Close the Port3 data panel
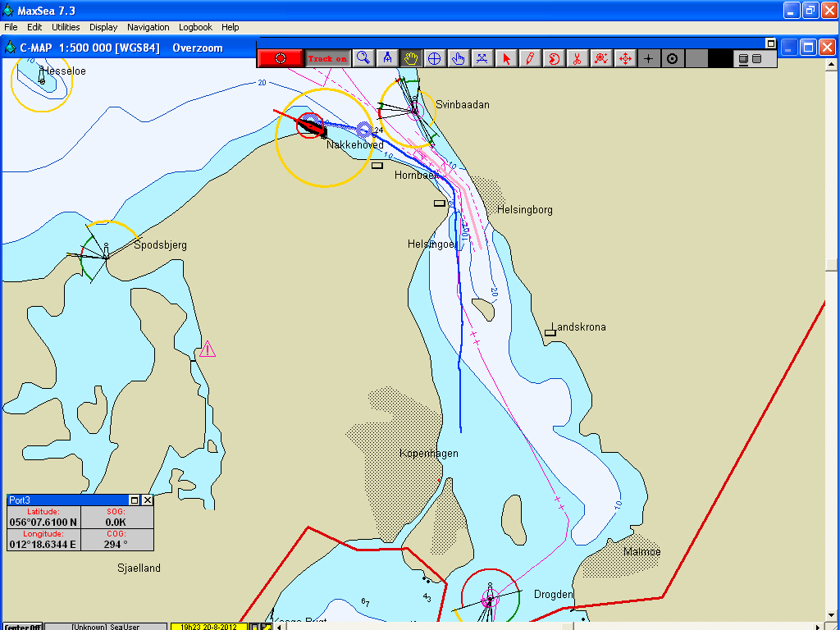This screenshot has width=840, height=630. click(x=148, y=500)
